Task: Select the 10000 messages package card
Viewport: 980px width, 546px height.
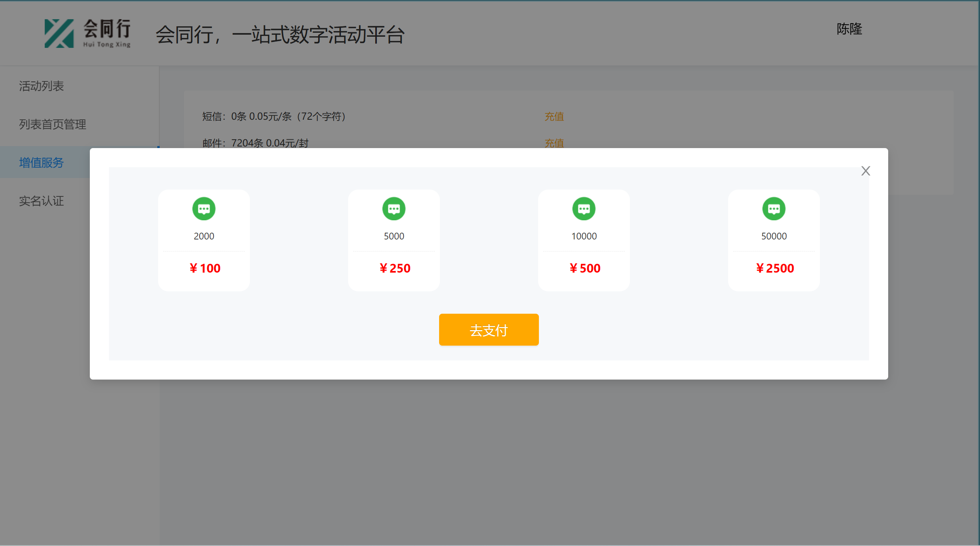Action: point(584,240)
